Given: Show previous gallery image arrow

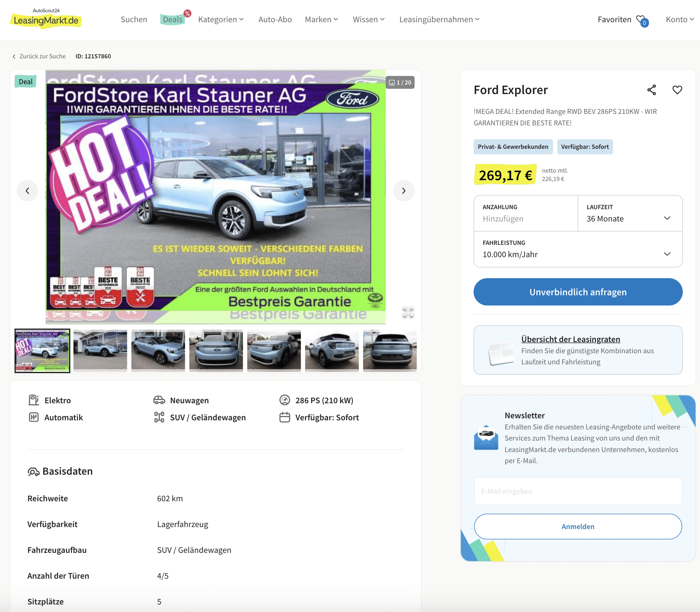Looking at the screenshot, I should click(27, 191).
